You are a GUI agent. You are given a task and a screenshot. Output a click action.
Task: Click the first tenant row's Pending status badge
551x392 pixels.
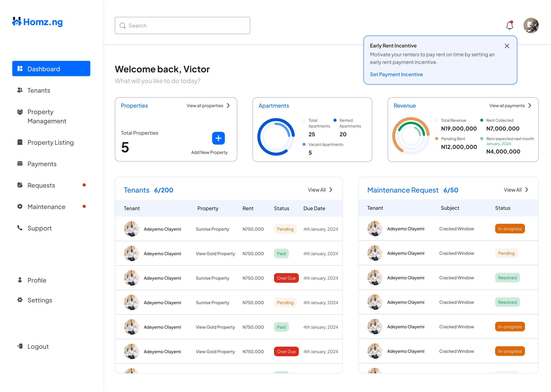tap(285, 229)
